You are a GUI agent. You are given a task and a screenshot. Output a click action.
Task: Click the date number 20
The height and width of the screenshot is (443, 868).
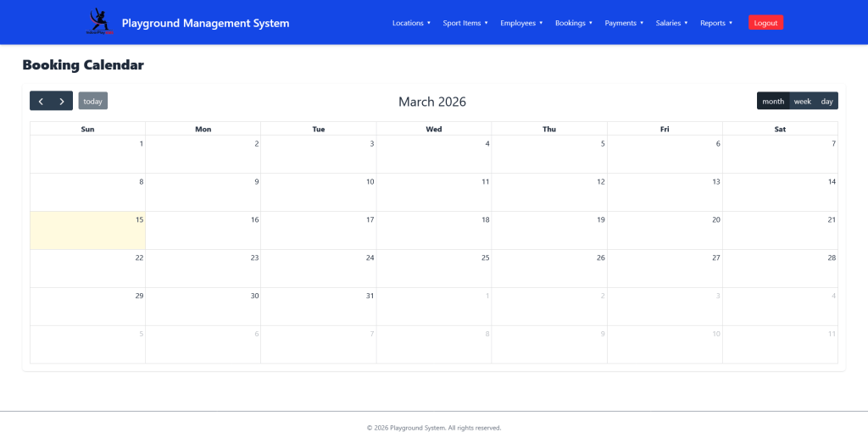coord(715,219)
